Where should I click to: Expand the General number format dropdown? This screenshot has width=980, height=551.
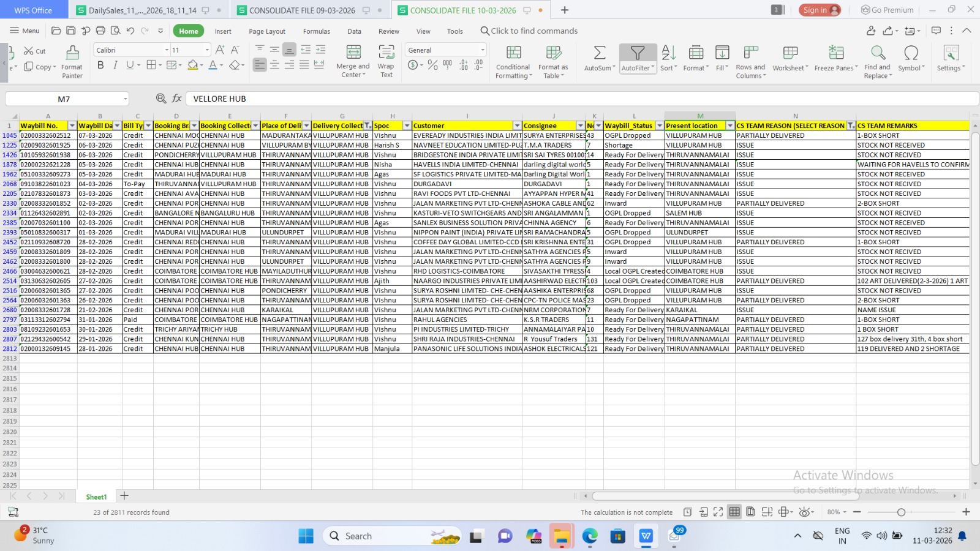(483, 50)
